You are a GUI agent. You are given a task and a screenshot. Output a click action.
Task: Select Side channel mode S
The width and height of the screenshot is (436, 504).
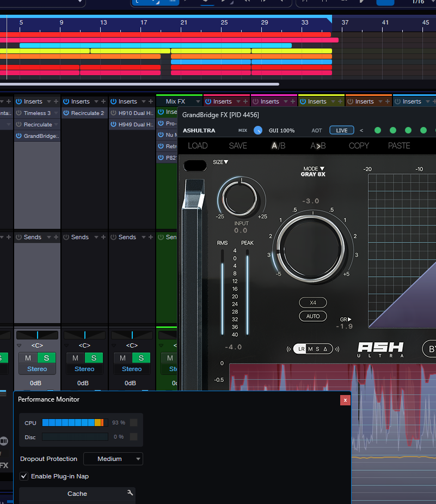tap(317, 349)
